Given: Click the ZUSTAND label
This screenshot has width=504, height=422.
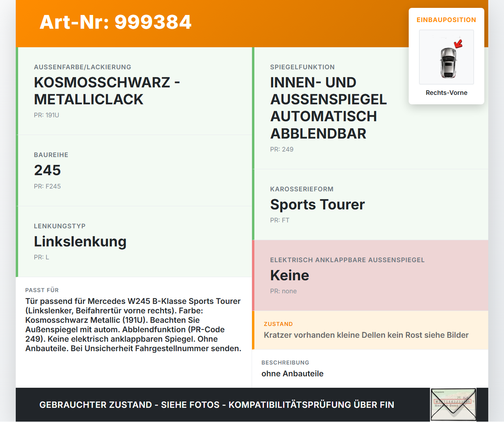Looking at the screenshot, I should point(278,324).
